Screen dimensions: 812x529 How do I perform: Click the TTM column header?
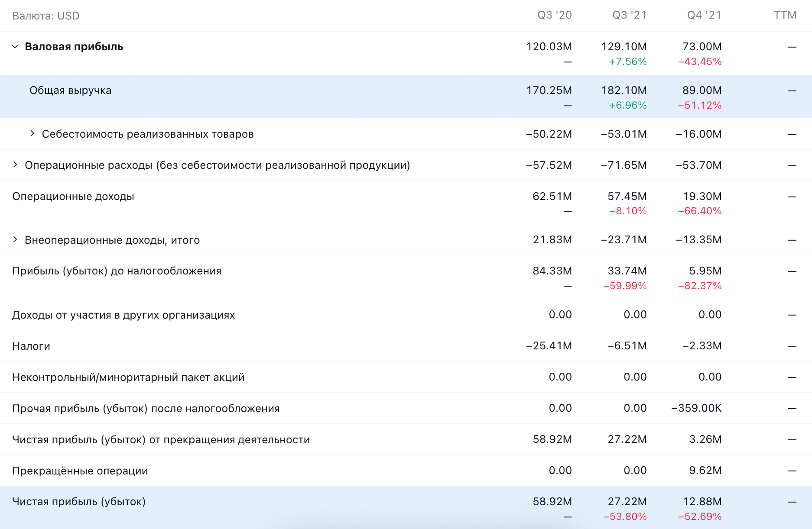pyautogui.click(x=786, y=15)
